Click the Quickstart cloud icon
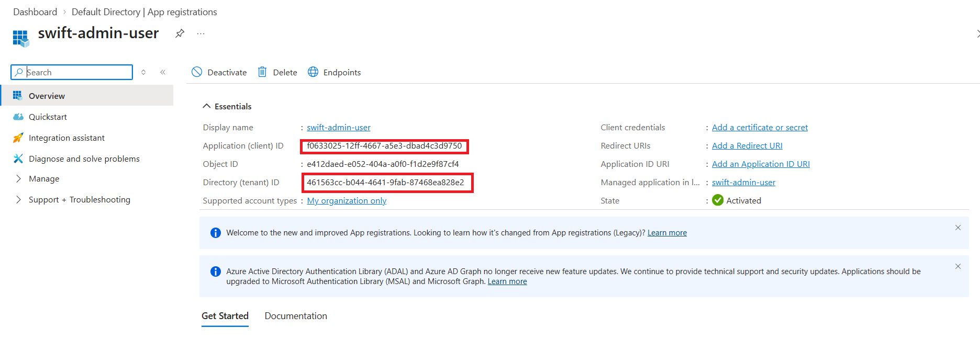This screenshot has width=980, height=362. pyautogui.click(x=18, y=117)
